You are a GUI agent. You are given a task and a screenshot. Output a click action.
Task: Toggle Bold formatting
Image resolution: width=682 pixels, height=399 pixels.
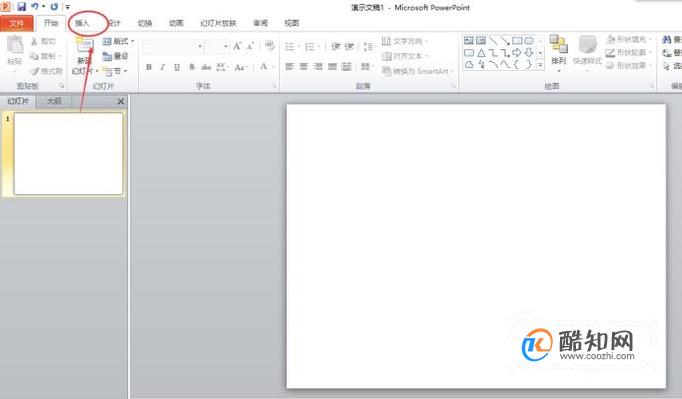click(x=149, y=67)
